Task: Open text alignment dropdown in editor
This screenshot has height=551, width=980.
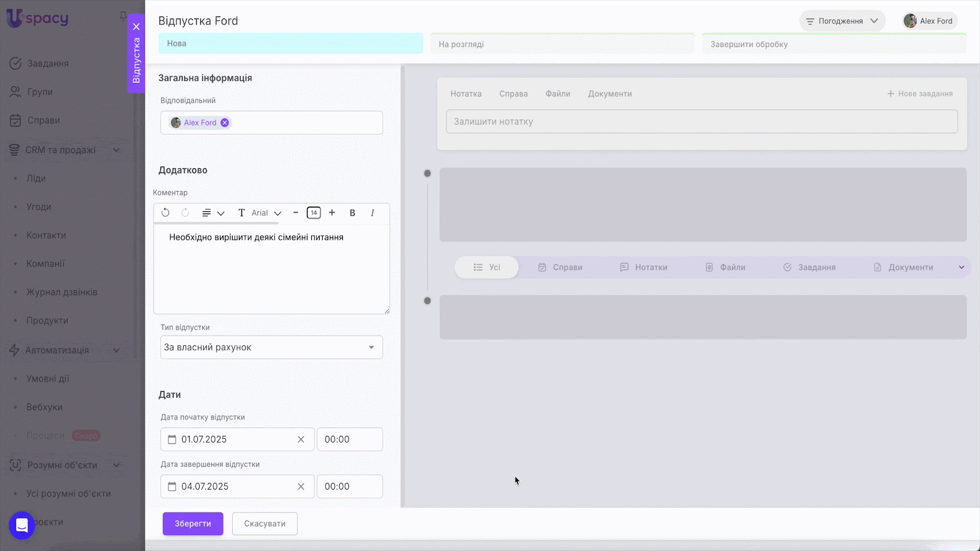Action: click(x=213, y=213)
